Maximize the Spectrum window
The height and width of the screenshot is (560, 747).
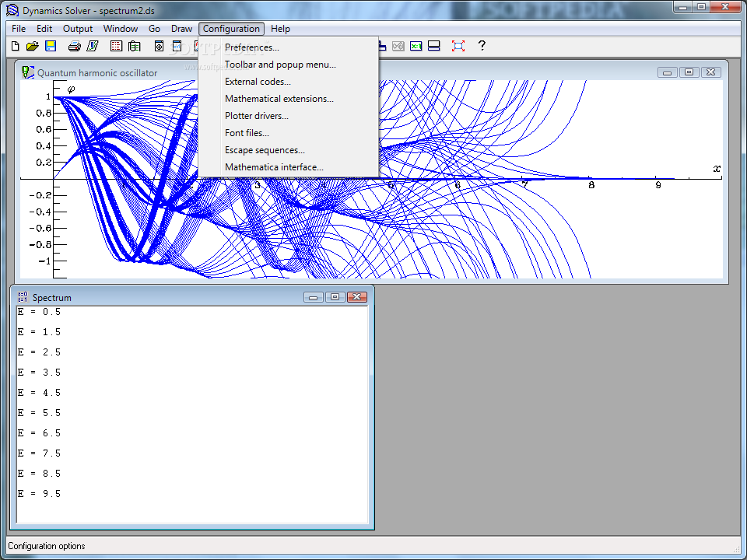[335, 297]
